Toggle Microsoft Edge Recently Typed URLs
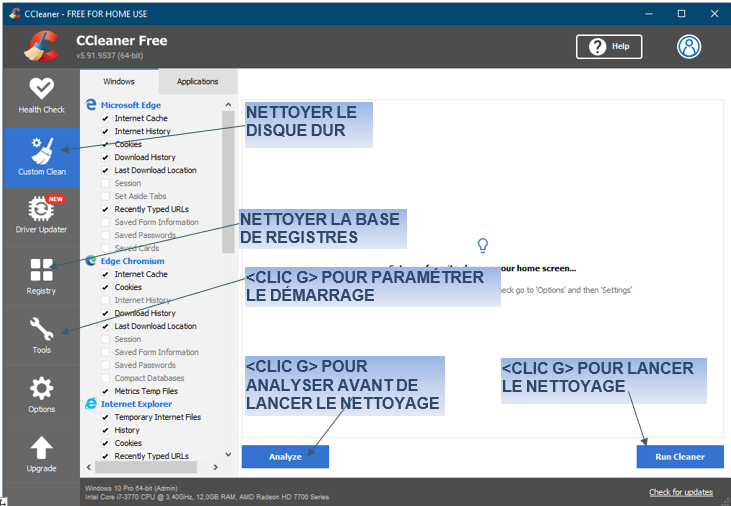Viewport: 731px width, 506px height. (x=105, y=209)
